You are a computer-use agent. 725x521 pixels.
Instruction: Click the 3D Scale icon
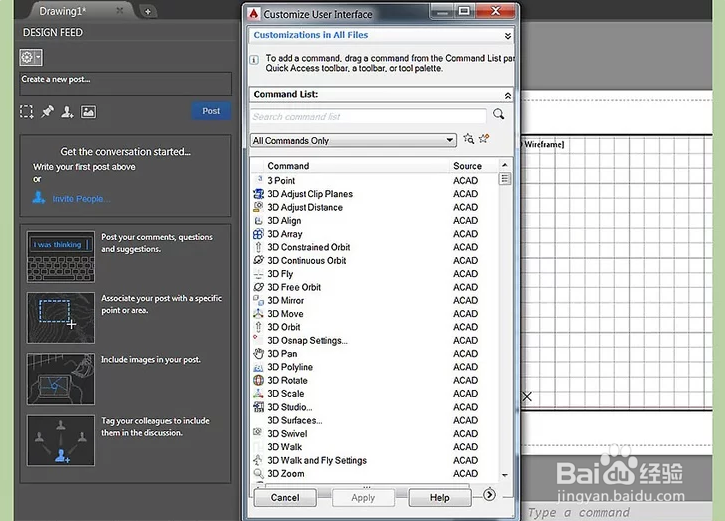click(x=258, y=393)
